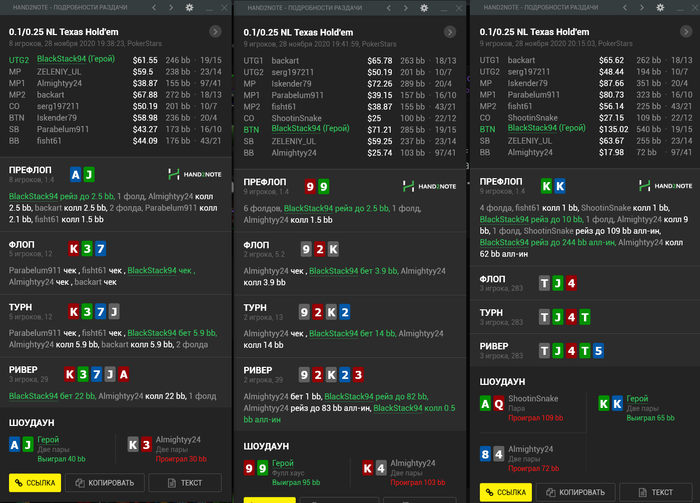Image resolution: width=700 pixels, height=503 pixels.
Task: Click 'BlackStack94 рейз до 82 bb' in middle window
Action: [x=376, y=396]
